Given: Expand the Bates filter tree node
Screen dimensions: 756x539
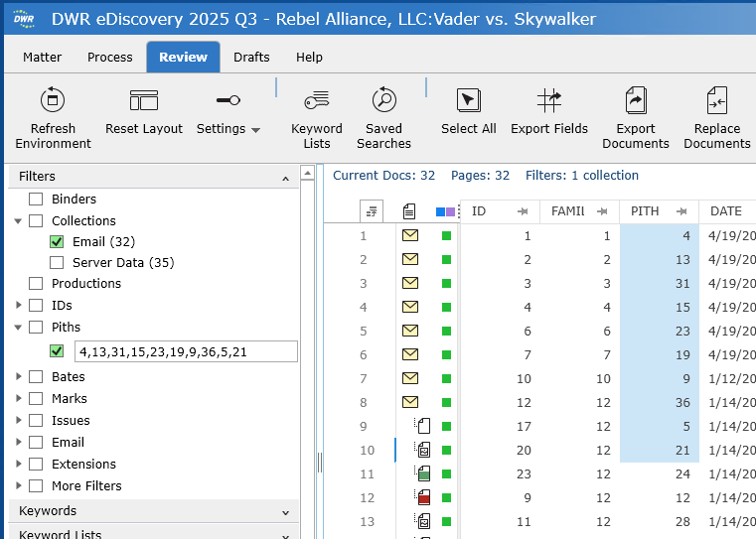Looking at the screenshot, I should pos(19,377).
